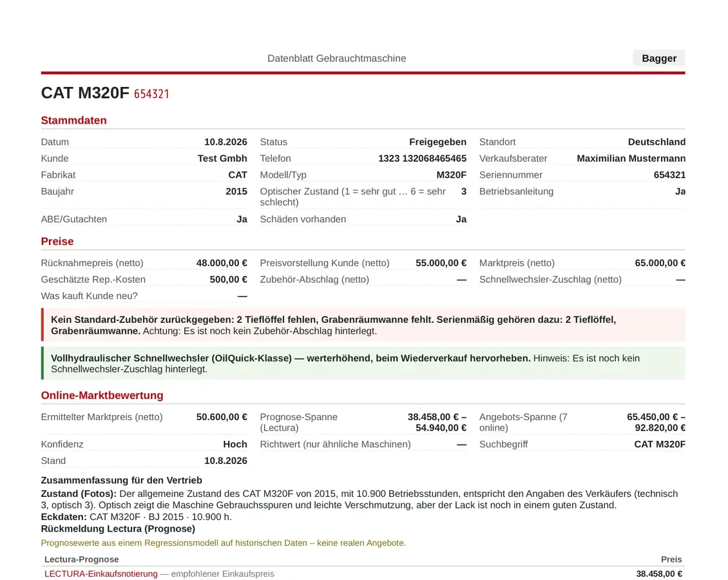The width and height of the screenshot is (728, 580).
Task: Click the ABE/Gutachten value Ja
Action: tap(242, 219)
